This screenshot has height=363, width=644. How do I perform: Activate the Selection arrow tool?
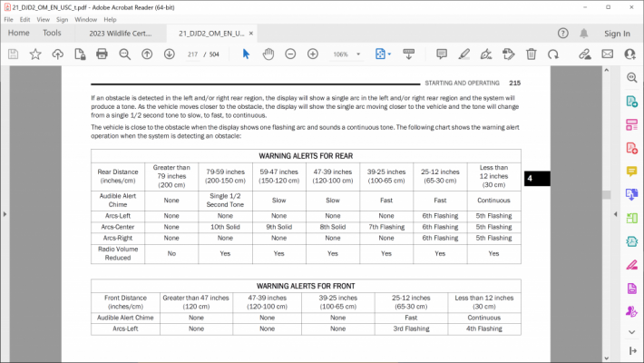246,54
